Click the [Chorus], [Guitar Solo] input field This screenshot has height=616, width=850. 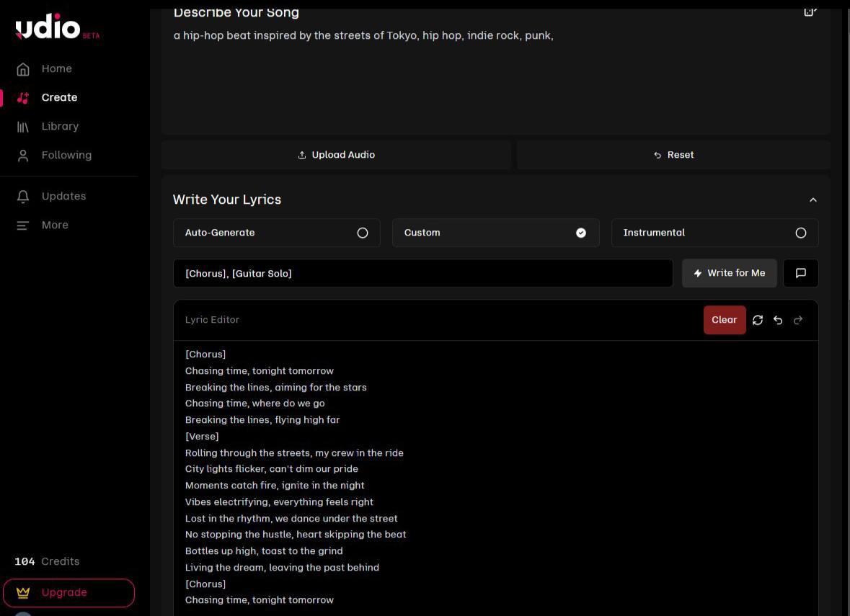pyautogui.click(x=422, y=273)
